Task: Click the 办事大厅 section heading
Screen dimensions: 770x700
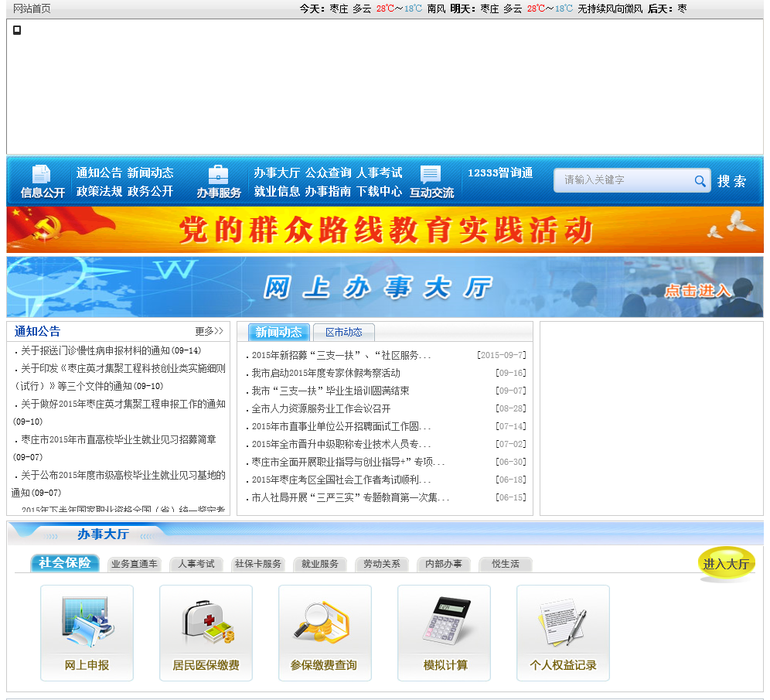Action: [x=103, y=534]
